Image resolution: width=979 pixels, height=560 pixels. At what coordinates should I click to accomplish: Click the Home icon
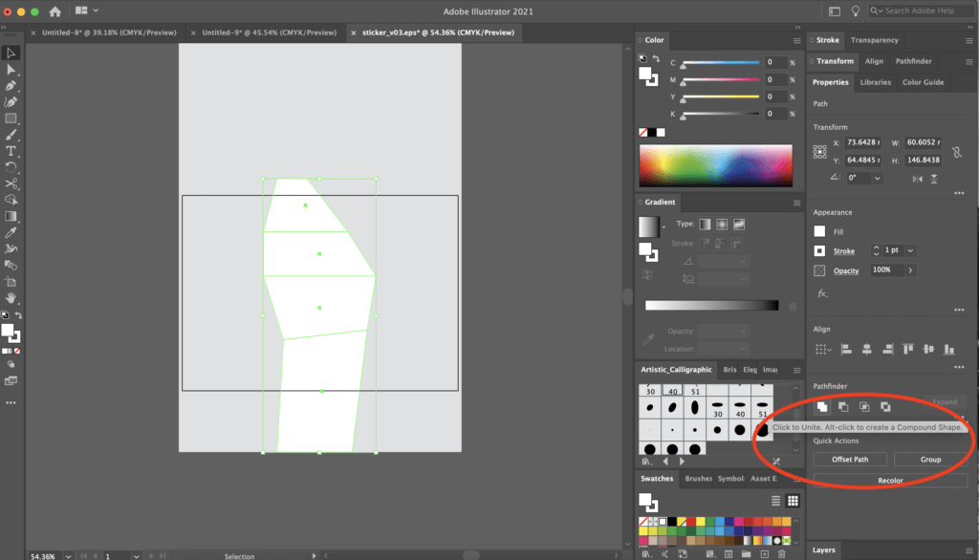[54, 11]
